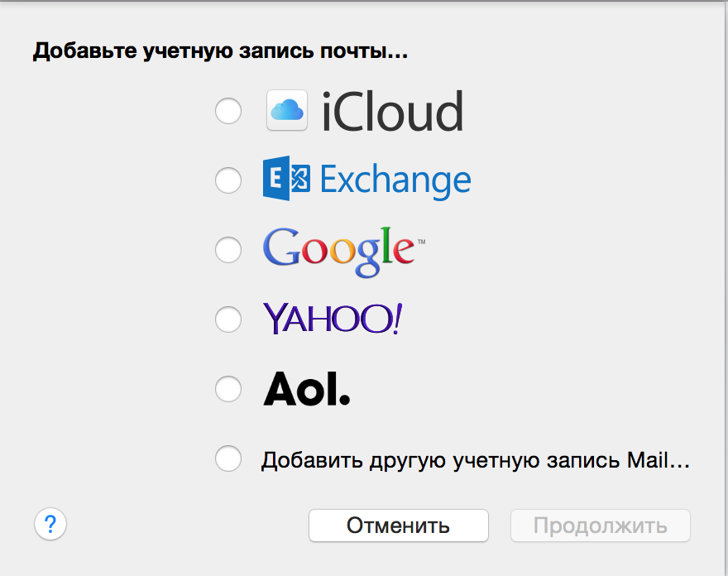The width and height of the screenshot is (728, 576).
Task: Select the Exchange radio button
Action: [228, 180]
